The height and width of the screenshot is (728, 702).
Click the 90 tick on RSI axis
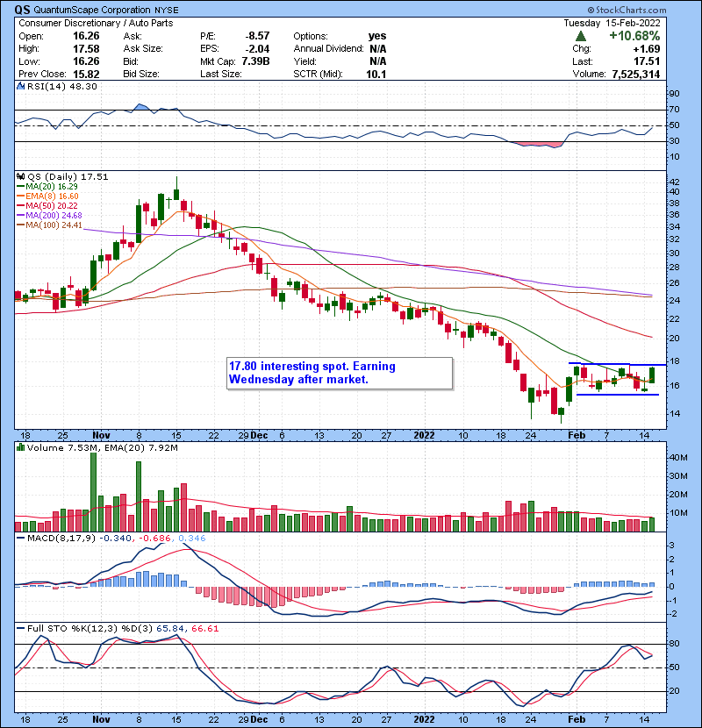tap(674, 94)
